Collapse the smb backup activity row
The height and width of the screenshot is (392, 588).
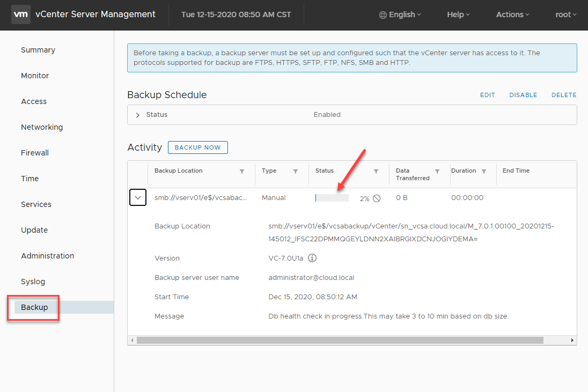click(x=138, y=197)
